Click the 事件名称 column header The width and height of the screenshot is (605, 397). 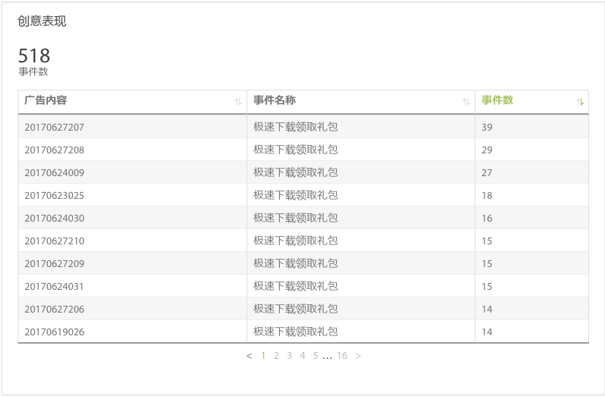pos(274,100)
